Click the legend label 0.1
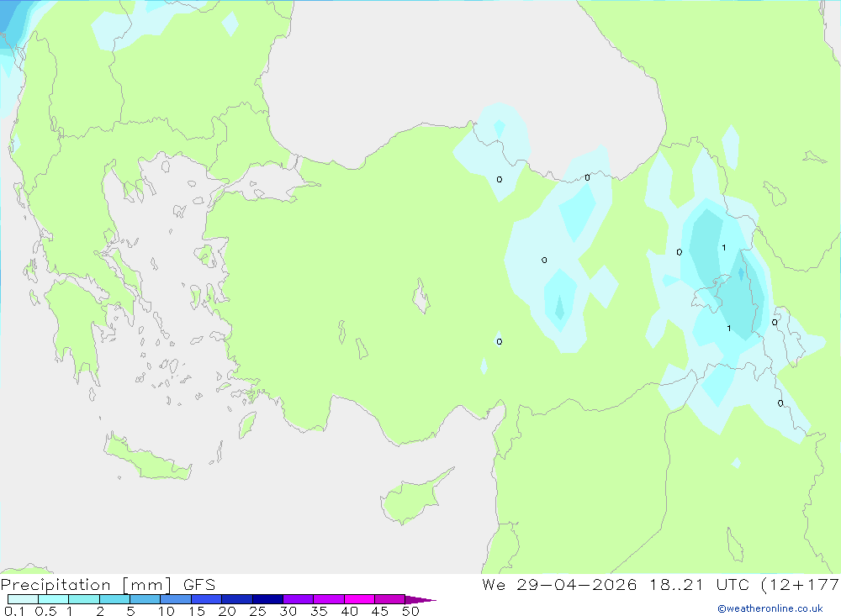This screenshot has width=841, height=616. tap(14, 611)
